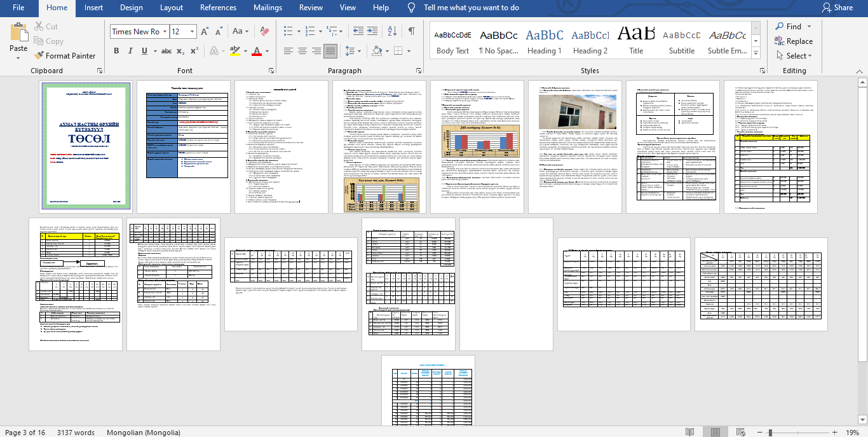Switch to the Layout tab
This screenshot has width=868, height=437.
(172, 8)
